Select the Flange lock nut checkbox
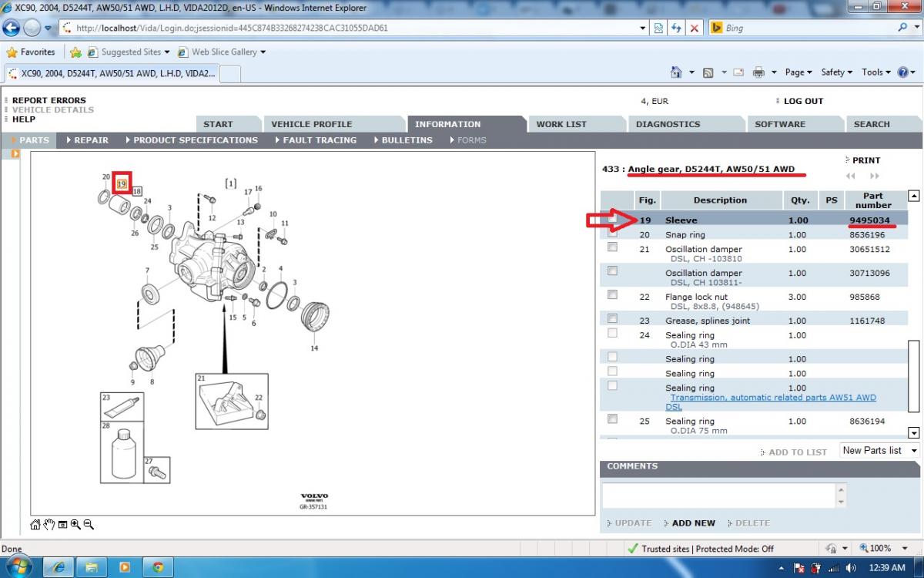This screenshot has width=924, height=578. click(612, 294)
